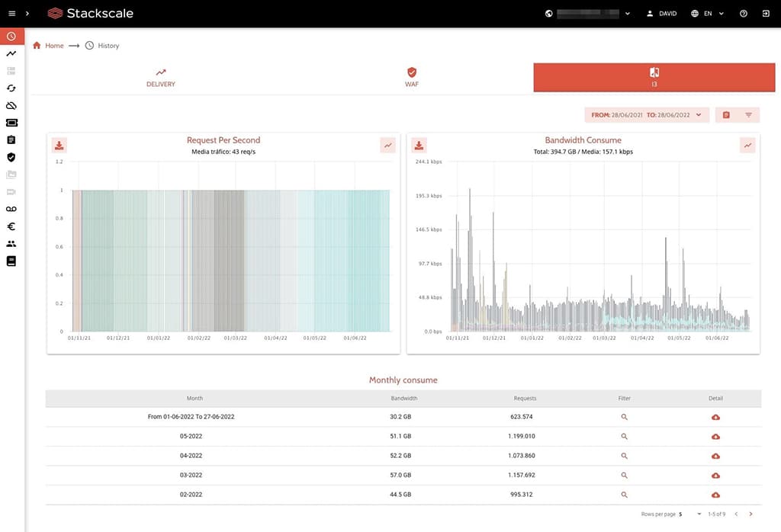Filter the 02-2022 row with magnifier
Viewport: 781px width, 532px height.
(x=624, y=495)
